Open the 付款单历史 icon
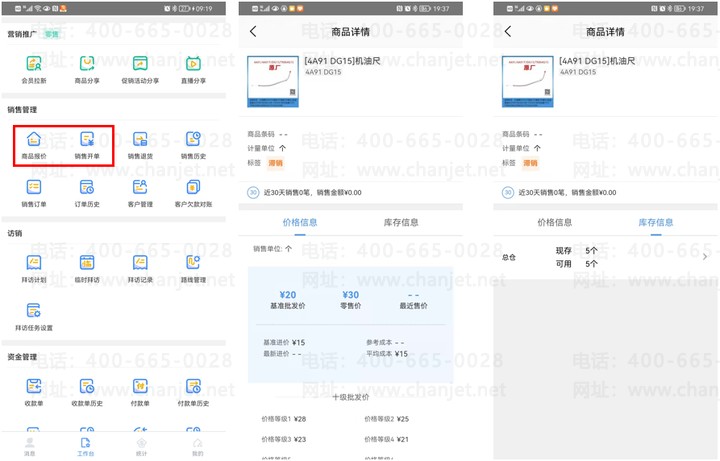 (x=193, y=386)
